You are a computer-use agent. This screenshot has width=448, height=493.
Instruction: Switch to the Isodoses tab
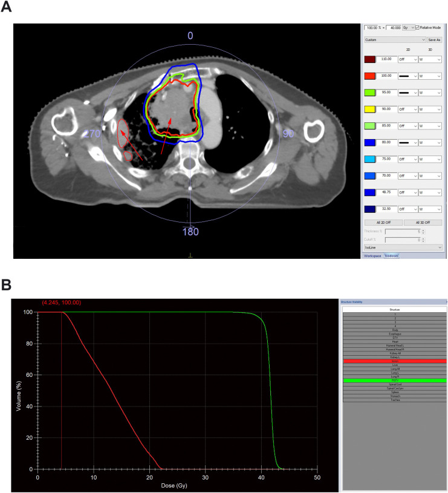pos(391,256)
